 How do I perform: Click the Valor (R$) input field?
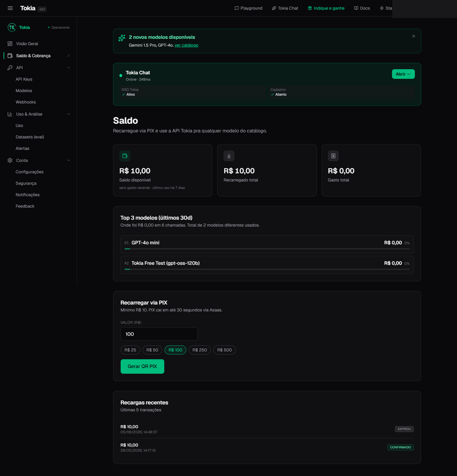[x=159, y=334]
